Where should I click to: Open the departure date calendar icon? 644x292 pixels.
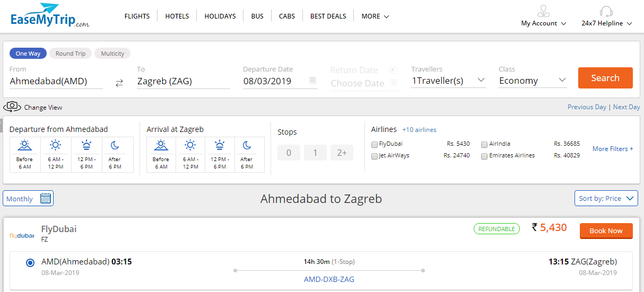(312, 81)
